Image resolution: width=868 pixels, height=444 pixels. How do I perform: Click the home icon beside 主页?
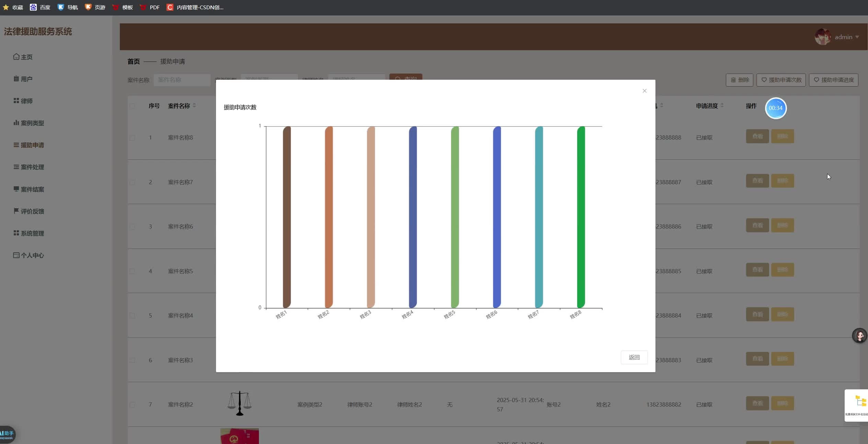click(x=16, y=57)
